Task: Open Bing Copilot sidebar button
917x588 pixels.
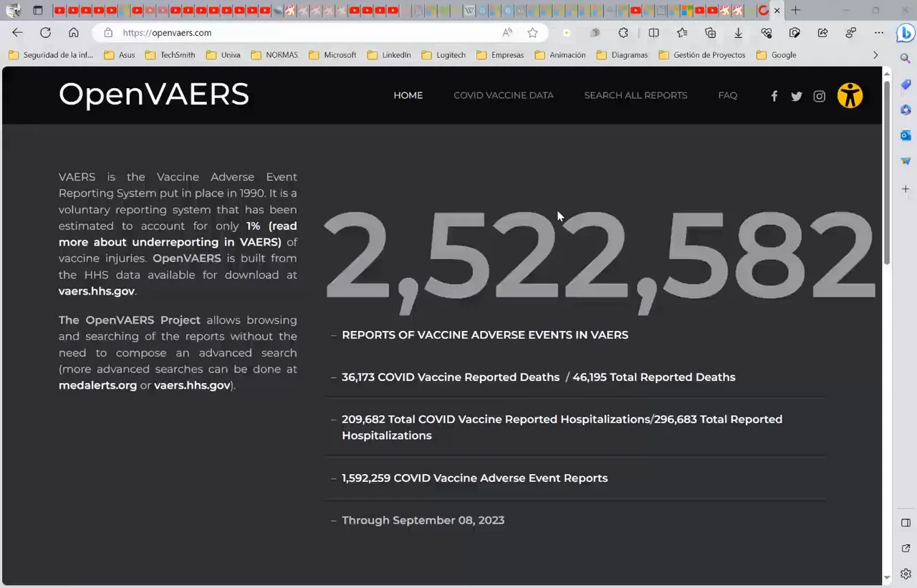Action: 906,32
